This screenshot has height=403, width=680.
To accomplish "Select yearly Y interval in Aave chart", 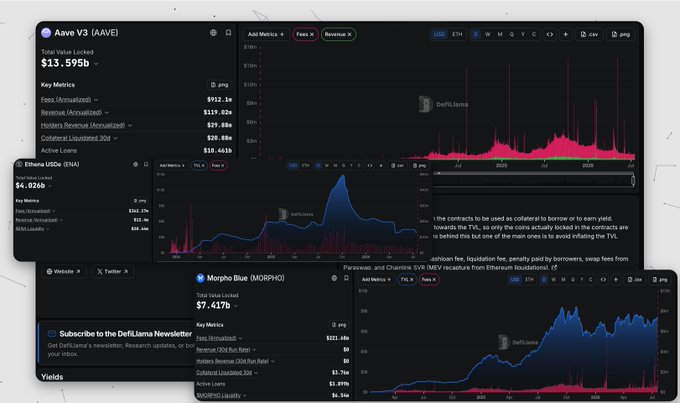I will point(523,34).
